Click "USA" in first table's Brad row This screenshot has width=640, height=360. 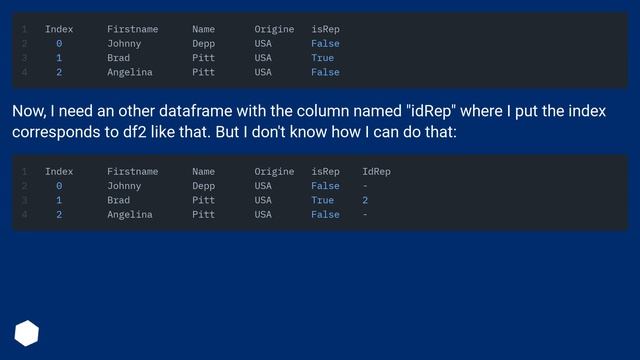point(263,58)
